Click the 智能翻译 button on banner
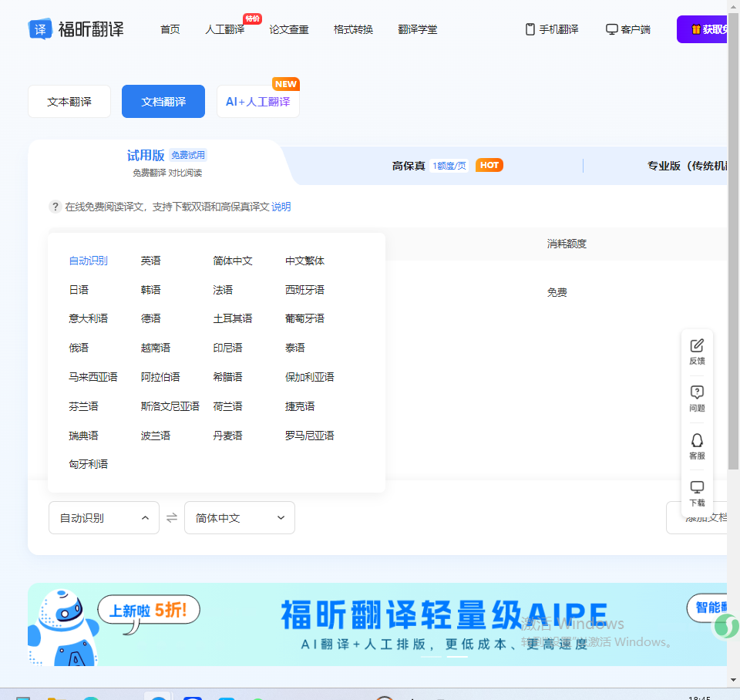The width and height of the screenshot is (740, 700). tap(707, 607)
